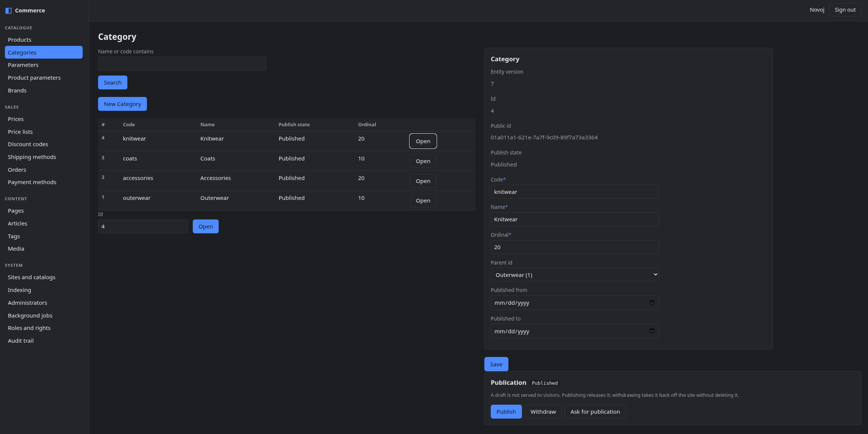Screen dimensions: 868x434
Task: Go to Price lists
Action: pyautogui.click(x=44, y=132)
